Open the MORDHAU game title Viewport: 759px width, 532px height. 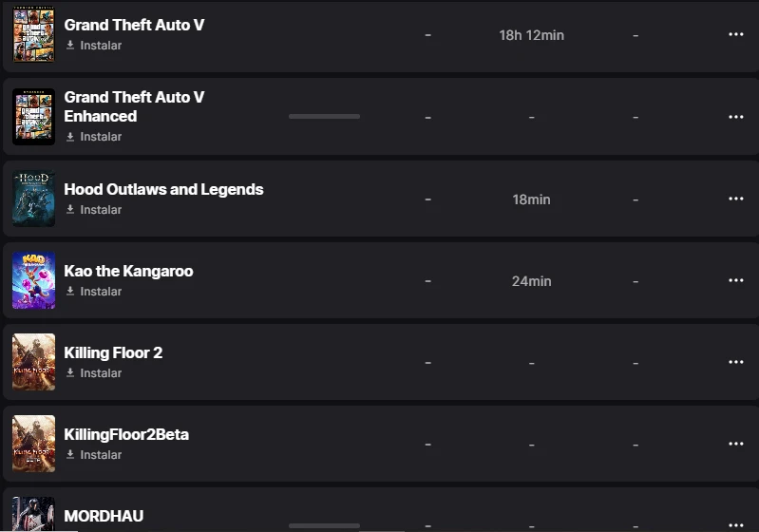pos(104,517)
